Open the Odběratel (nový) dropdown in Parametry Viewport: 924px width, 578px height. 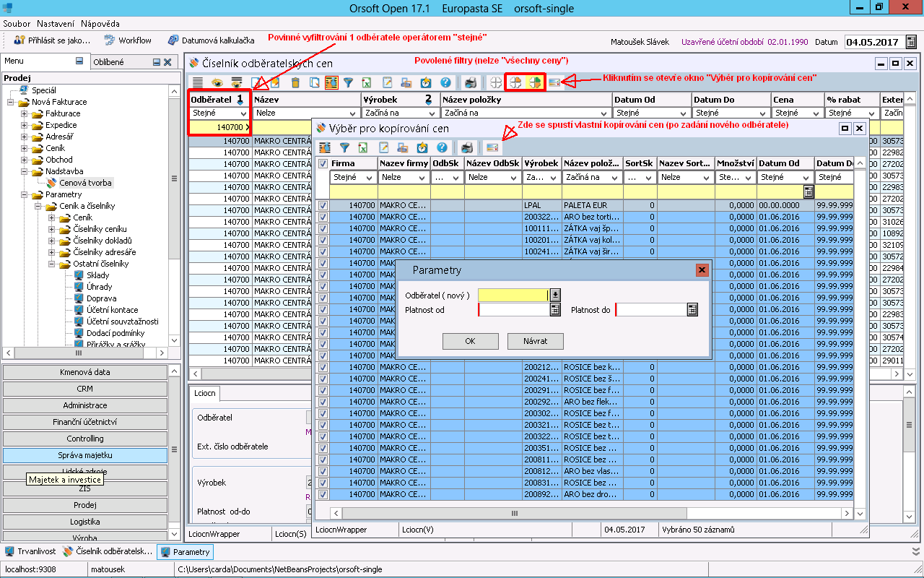pyautogui.click(x=555, y=295)
